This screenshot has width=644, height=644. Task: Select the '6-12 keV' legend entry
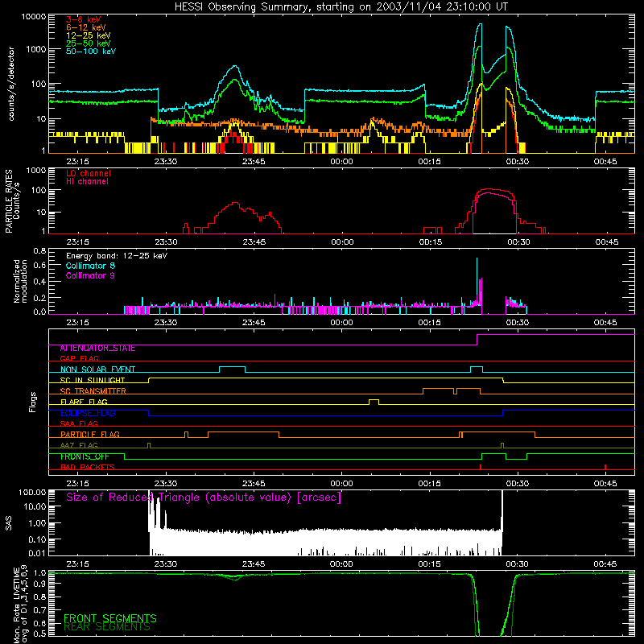click(x=85, y=27)
